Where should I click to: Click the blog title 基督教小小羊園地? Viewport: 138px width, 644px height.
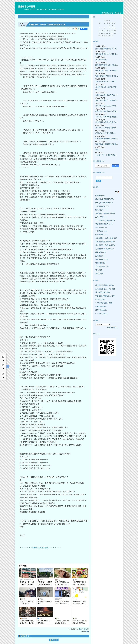pyautogui.click(x=27, y=7)
